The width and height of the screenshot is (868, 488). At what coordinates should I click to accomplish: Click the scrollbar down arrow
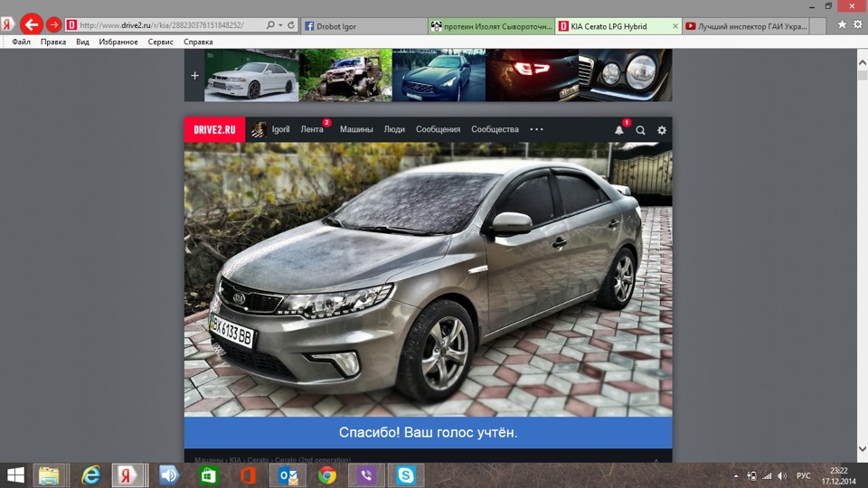tap(862, 449)
